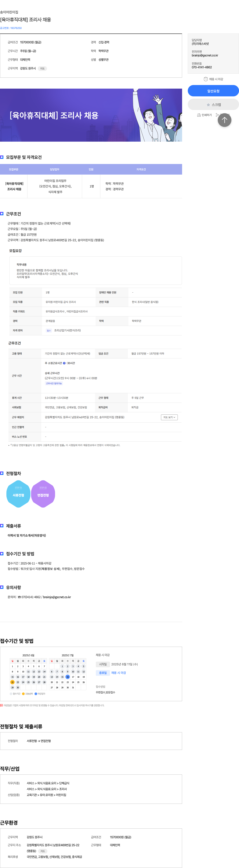The height and width of the screenshot is (868, 239).
Task: Click 직종 키워드 유치원급식조리사 value
Action: pyautogui.click(x=67, y=311)
